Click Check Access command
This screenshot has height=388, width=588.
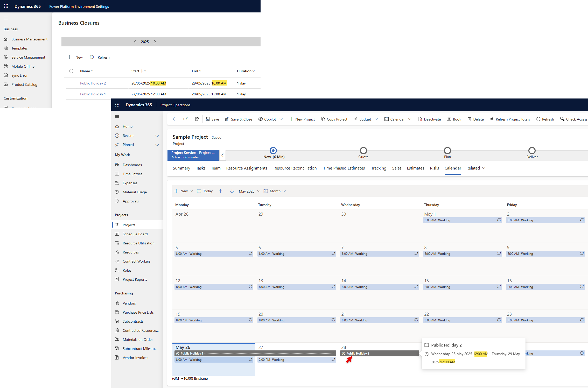coord(573,119)
